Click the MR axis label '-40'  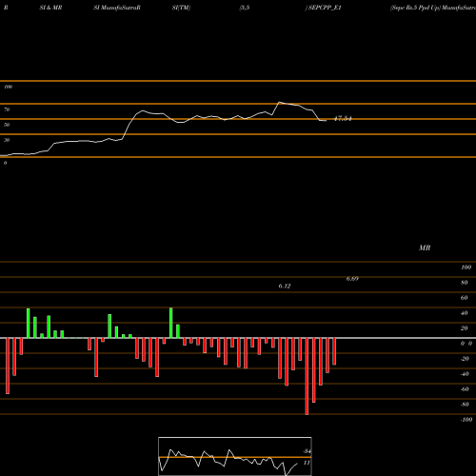(465, 374)
